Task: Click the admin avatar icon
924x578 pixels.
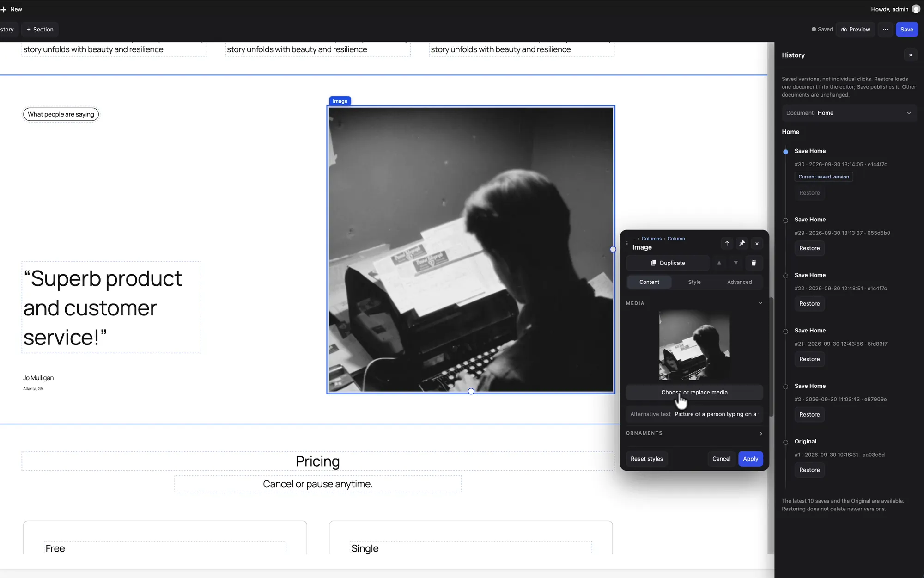Action: (916, 9)
